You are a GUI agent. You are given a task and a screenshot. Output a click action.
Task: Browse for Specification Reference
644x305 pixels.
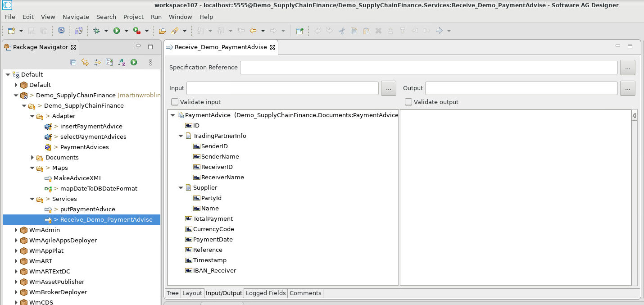coord(627,68)
